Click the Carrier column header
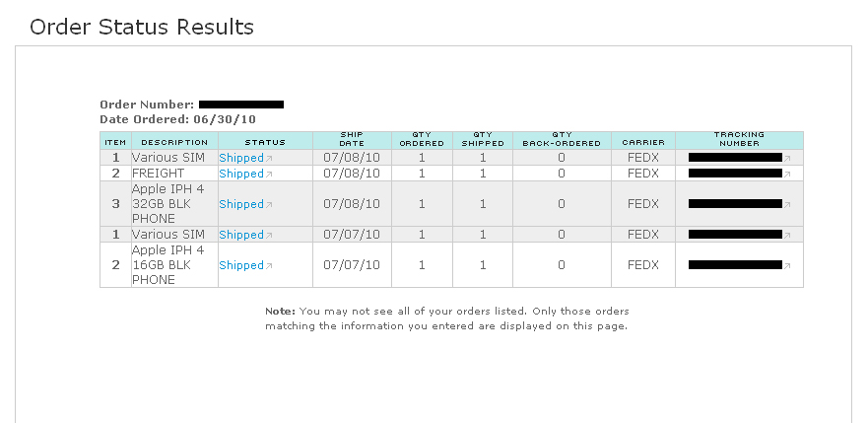868x423 pixels. 643,142
